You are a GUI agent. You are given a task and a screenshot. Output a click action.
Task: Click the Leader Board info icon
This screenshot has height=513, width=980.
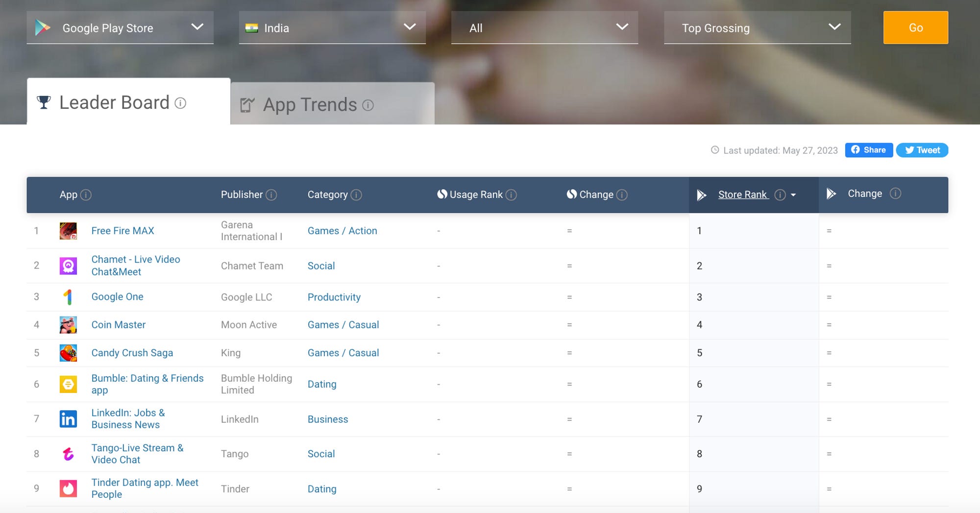[180, 103]
